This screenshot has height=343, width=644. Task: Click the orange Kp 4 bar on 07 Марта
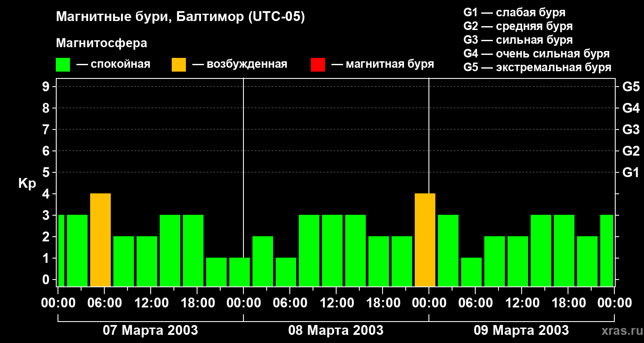(x=100, y=240)
